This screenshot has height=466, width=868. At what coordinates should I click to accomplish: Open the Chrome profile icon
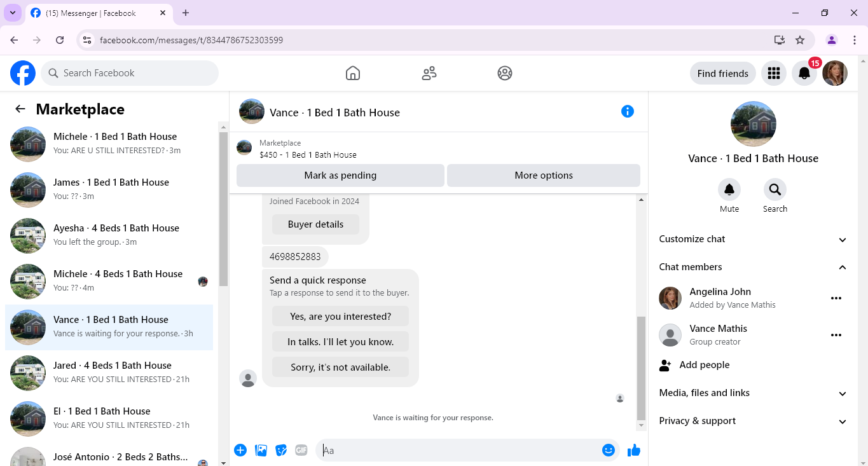tap(832, 40)
